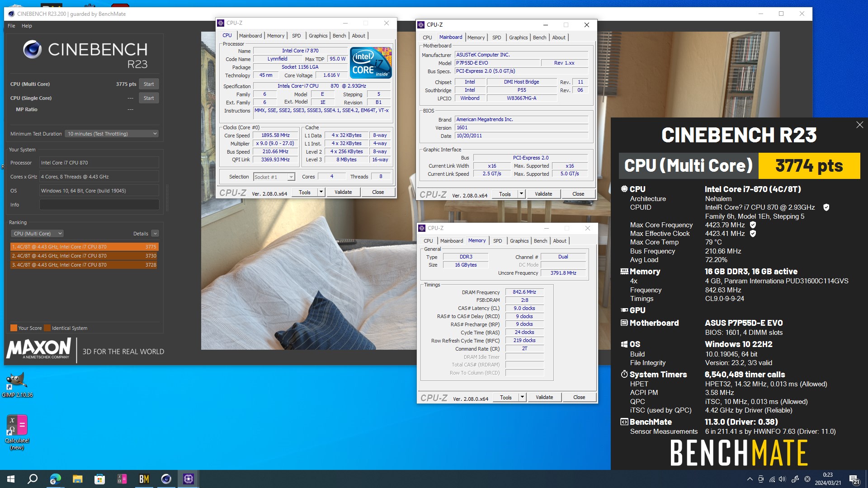This screenshot has height=488, width=868.
Task: Show hidden system tray icons
Action: [750, 479]
